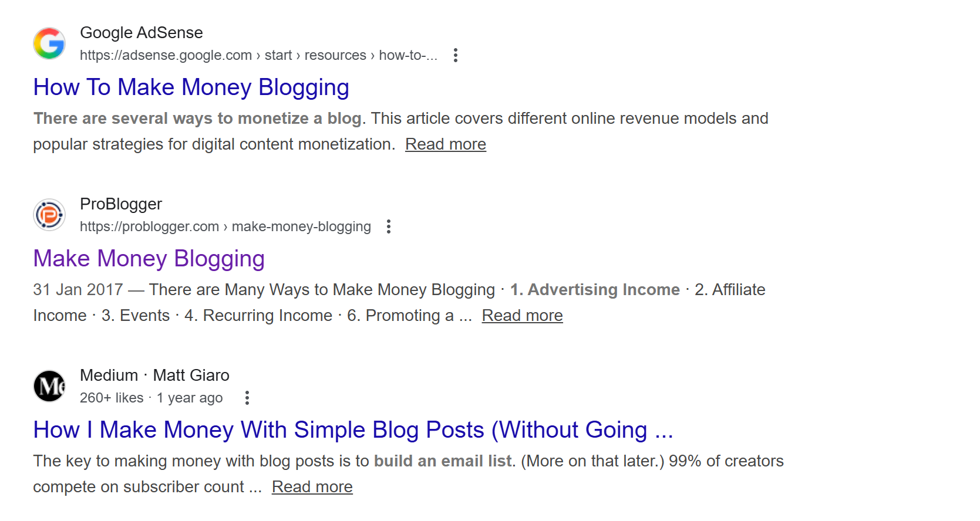
Task: Open three-dot menu for Google AdSense result
Action: click(x=456, y=55)
